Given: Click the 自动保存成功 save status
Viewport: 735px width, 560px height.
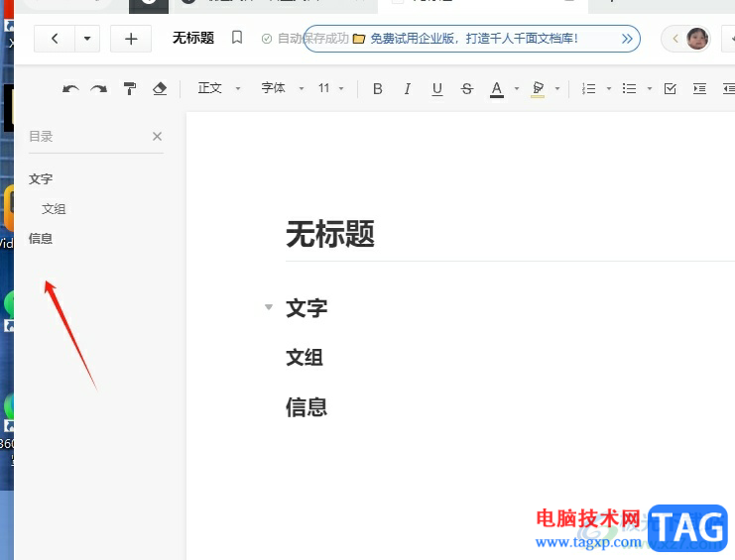Looking at the screenshot, I should [306, 39].
